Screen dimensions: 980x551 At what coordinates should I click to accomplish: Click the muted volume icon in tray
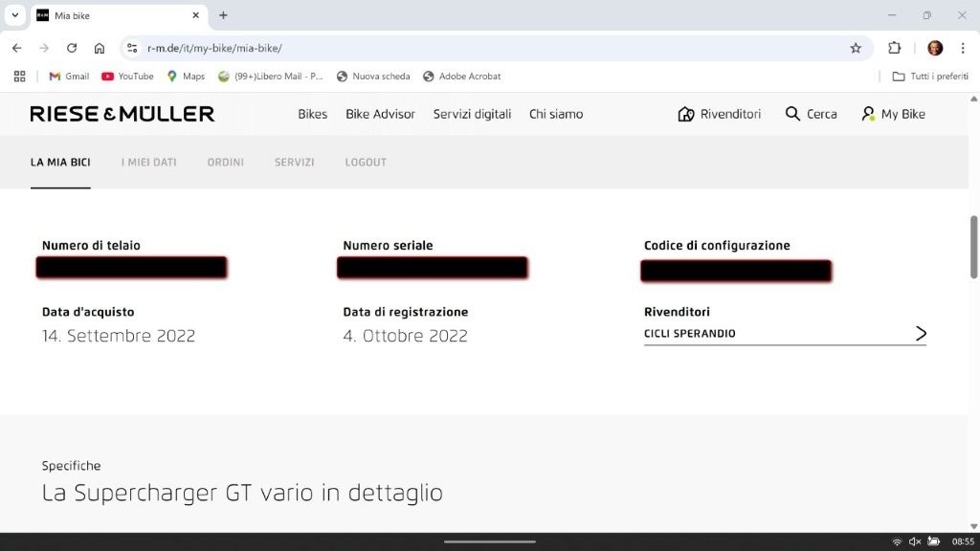coord(915,541)
